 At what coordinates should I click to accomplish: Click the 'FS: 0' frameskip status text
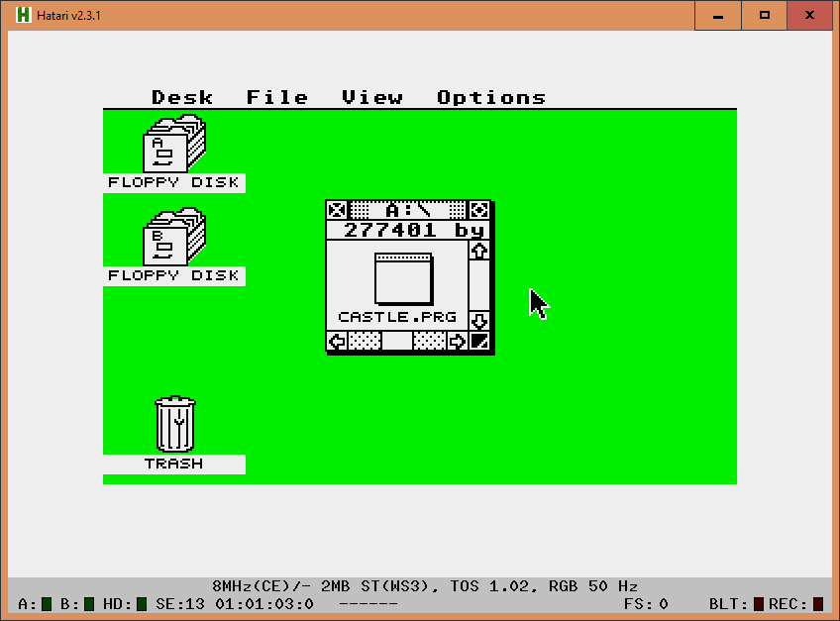[646, 604]
